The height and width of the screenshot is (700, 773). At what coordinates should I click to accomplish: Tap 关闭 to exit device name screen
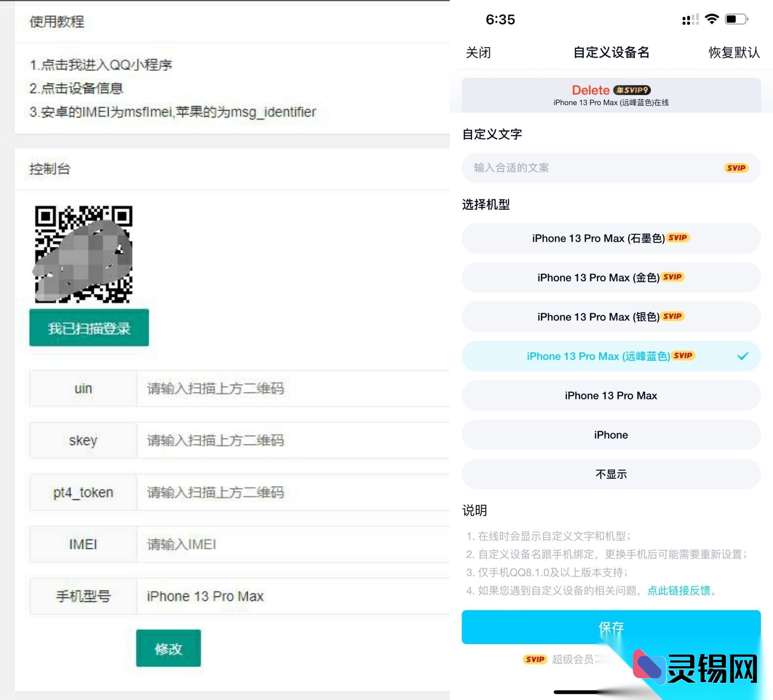(x=477, y=53)
